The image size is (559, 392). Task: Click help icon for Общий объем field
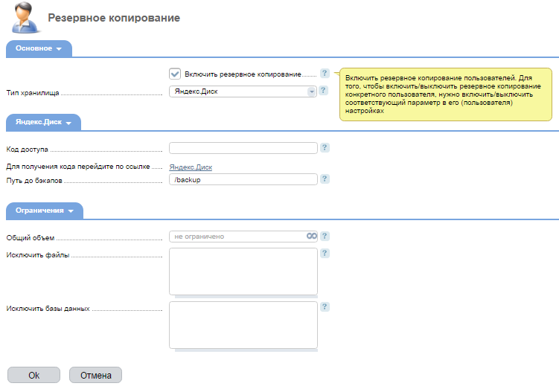pos(325,236)
